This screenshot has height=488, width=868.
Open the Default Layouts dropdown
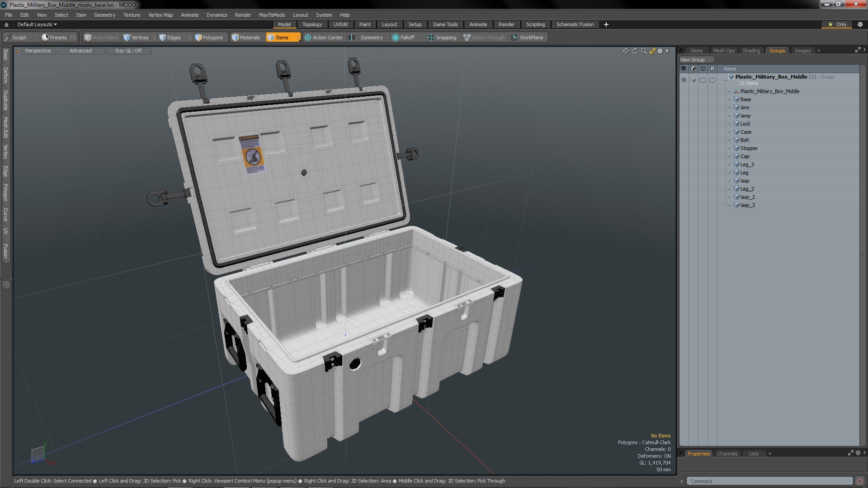[37, 24]
